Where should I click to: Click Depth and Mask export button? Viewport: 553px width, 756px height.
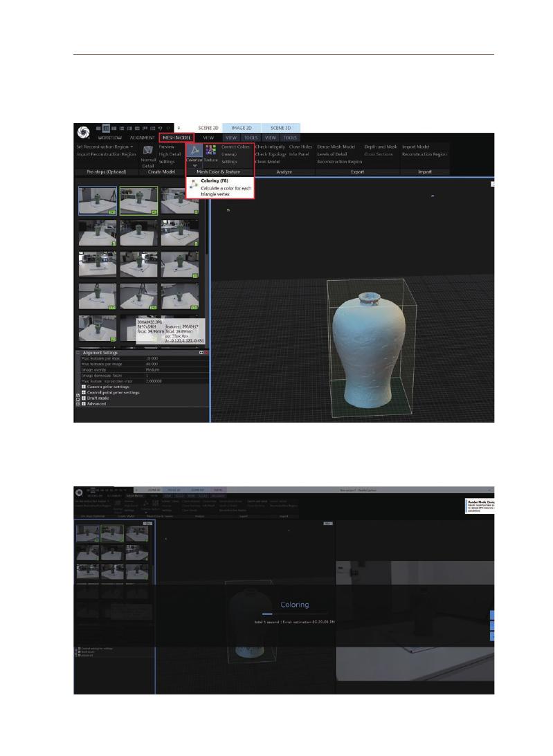(380, 147)
